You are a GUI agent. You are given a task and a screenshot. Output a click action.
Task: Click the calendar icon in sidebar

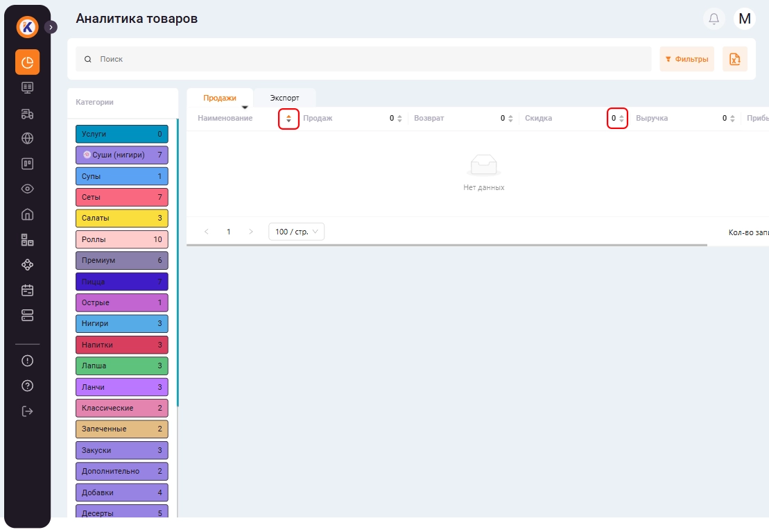[x=27, y=290]
